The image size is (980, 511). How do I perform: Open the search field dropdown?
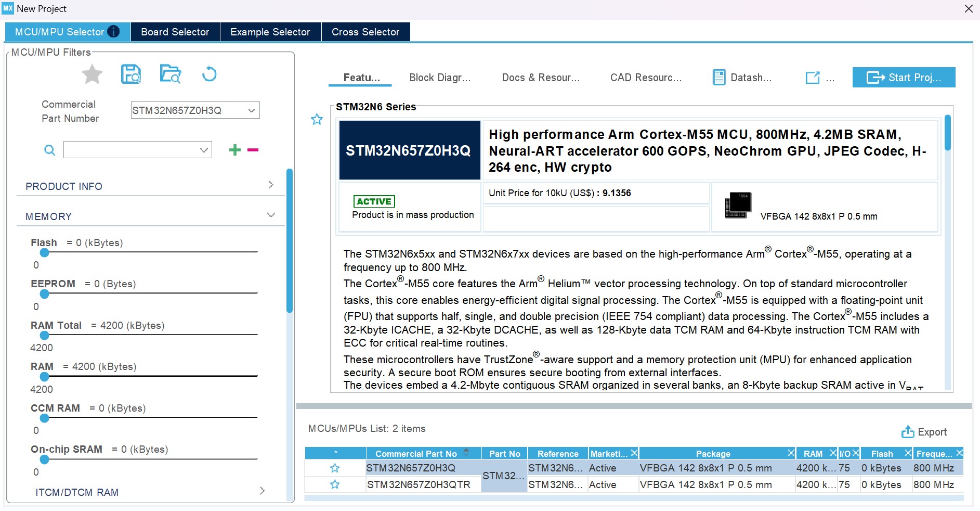pyautogui.click(x=204, y=150)
